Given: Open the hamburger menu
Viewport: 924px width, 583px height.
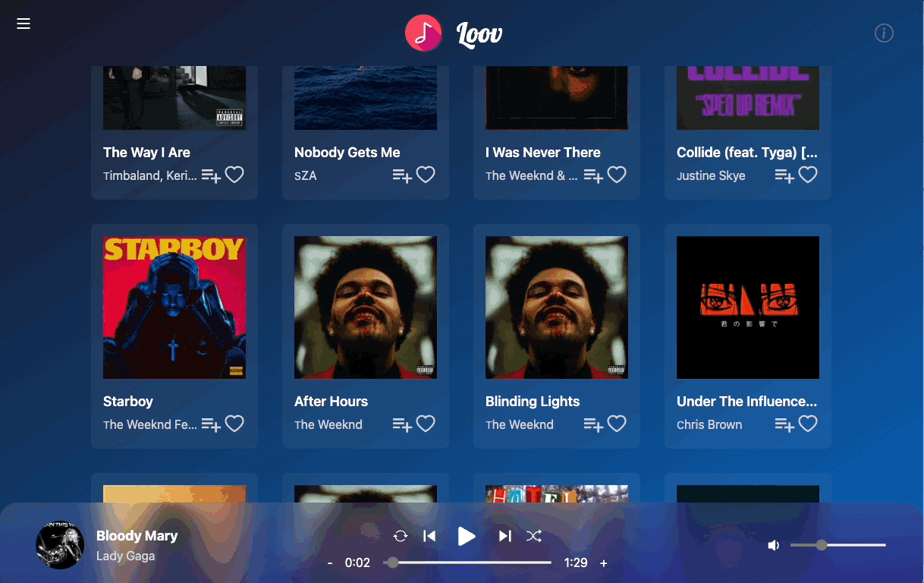Looking at the screenshot, I should coord(24,24).
